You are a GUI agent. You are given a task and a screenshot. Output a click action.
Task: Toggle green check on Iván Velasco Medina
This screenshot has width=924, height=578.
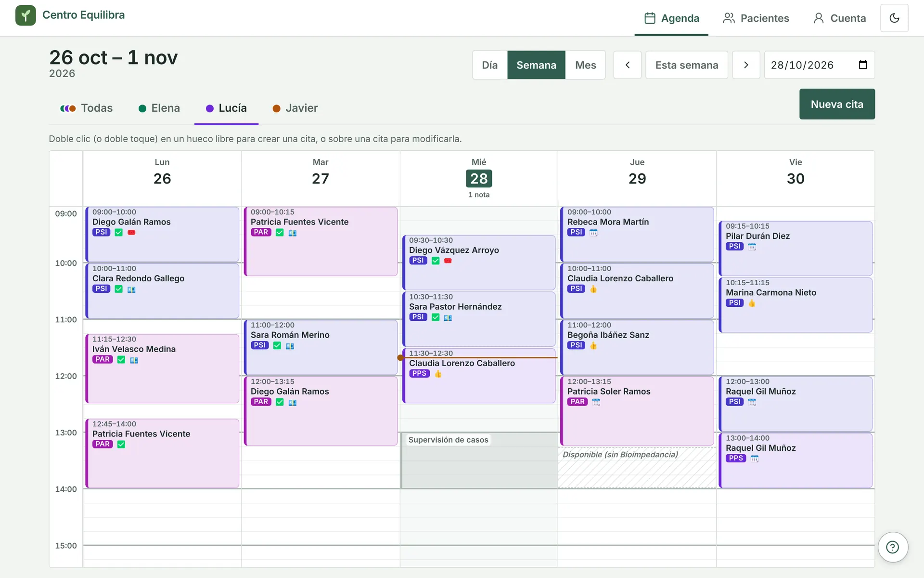coord(121,360)
